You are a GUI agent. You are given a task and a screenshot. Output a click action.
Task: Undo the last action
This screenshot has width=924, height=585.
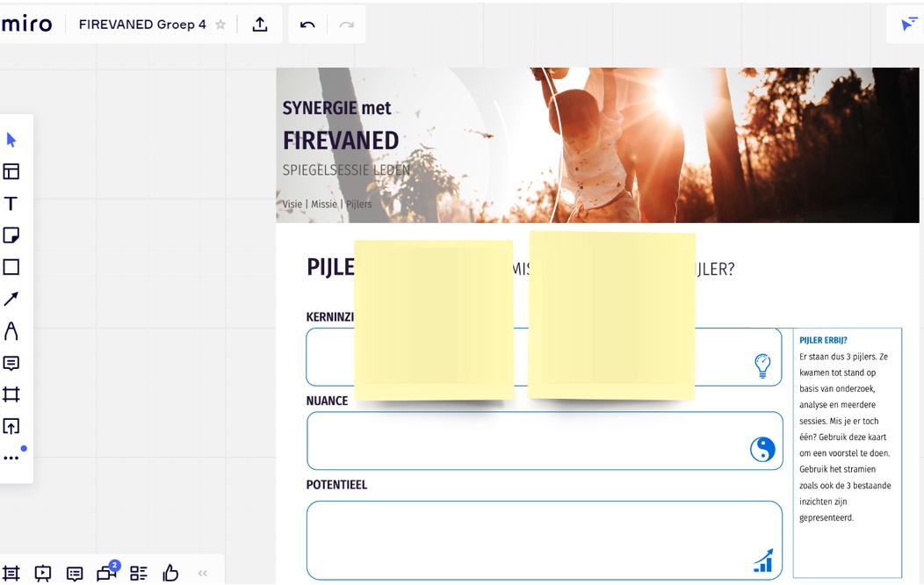[307, 25]
